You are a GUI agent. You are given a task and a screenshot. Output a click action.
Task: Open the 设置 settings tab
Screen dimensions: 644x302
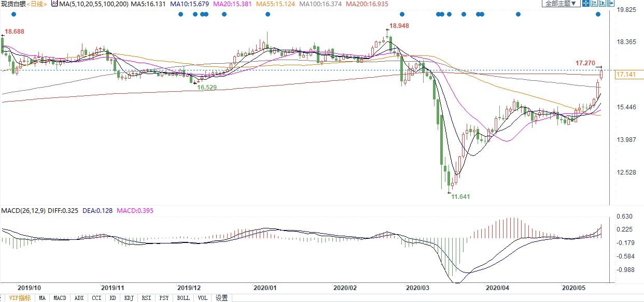click(x=222, y=298)
